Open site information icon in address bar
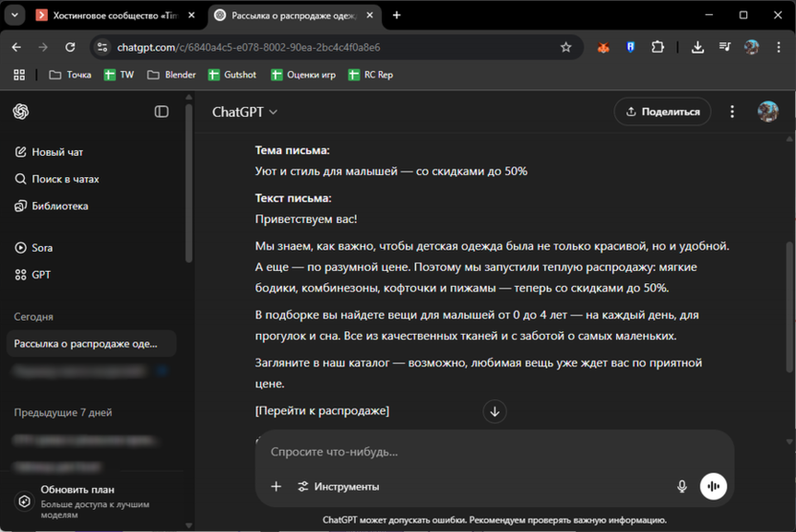This screenshot has height=532, width=796. [x=102, y=47]
